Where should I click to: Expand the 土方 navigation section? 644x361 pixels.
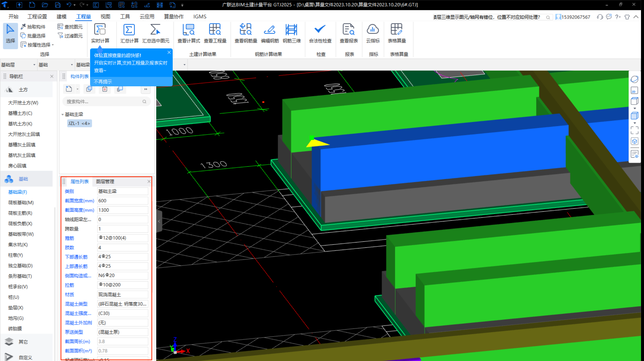27,90
